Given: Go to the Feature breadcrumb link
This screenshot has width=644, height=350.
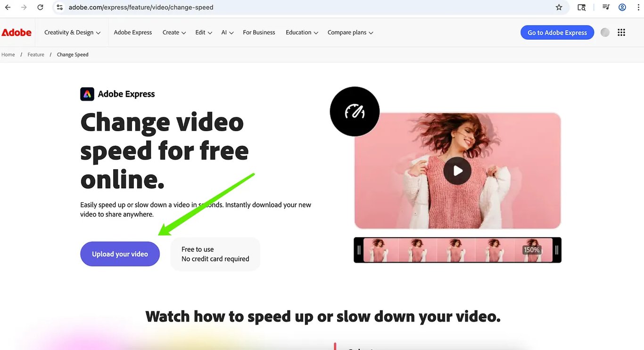Looking at the screenshot, I should 36,55.
